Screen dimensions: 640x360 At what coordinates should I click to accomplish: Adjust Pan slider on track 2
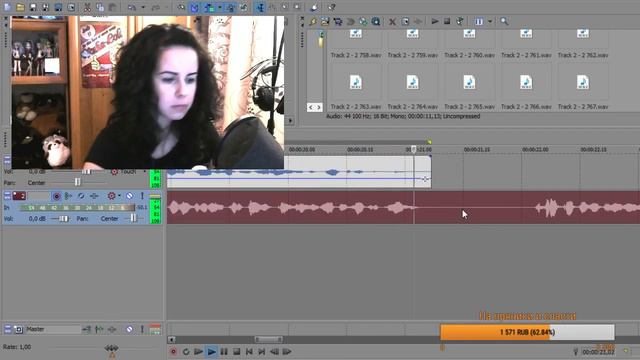(x=133, y=218)
